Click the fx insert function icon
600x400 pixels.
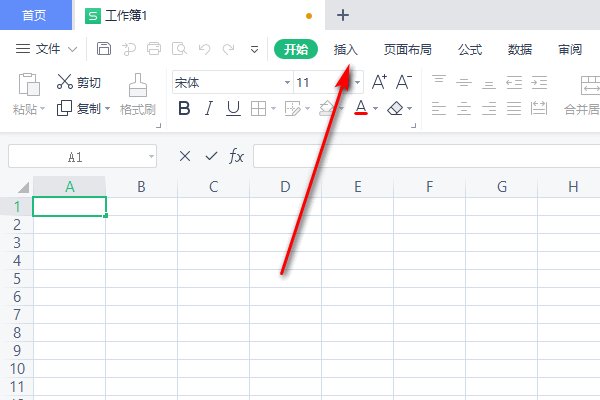(236, 156)
